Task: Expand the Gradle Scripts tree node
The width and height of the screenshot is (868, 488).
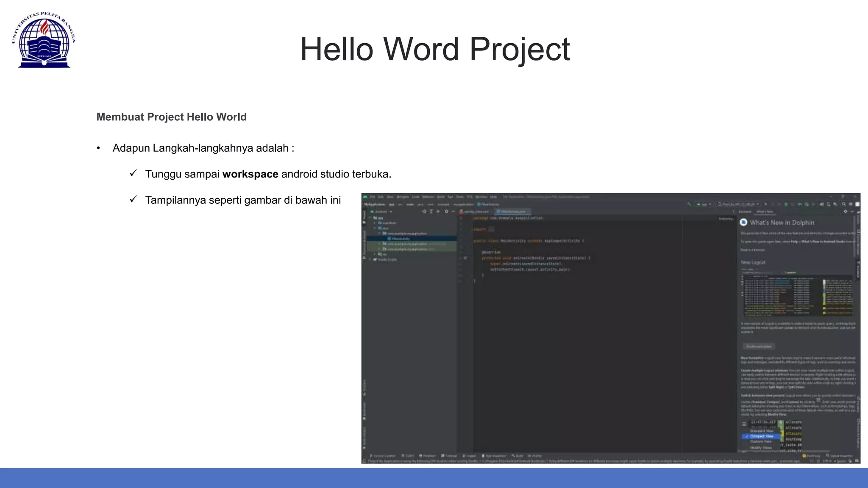Action: tap(370, 259)
